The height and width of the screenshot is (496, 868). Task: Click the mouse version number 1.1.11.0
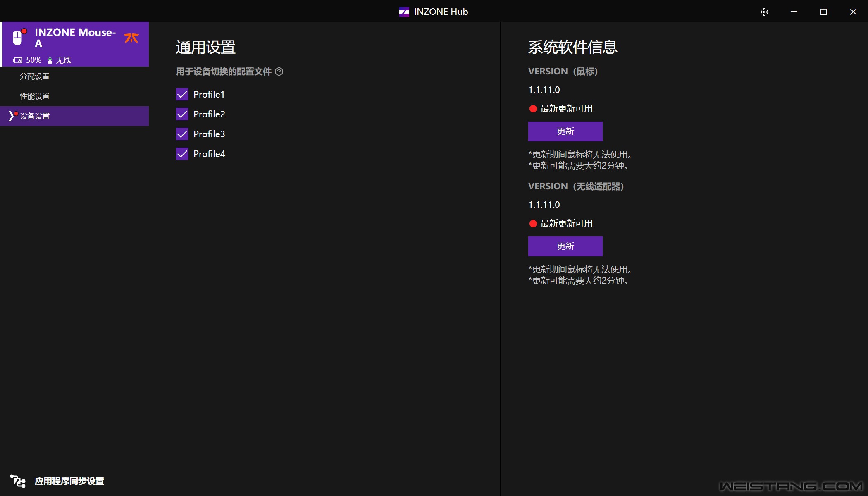pyautogui.click(x=544, y=90)
